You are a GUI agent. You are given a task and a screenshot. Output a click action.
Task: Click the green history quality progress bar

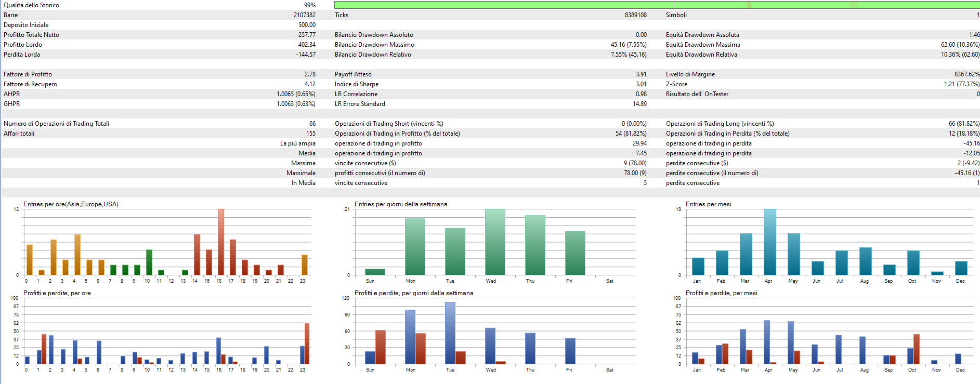click(657, 5)
